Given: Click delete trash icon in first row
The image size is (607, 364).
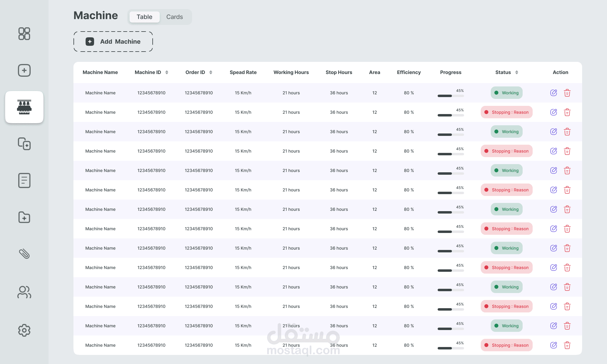Looking at the screenshot, I should (x=567, y=93).
